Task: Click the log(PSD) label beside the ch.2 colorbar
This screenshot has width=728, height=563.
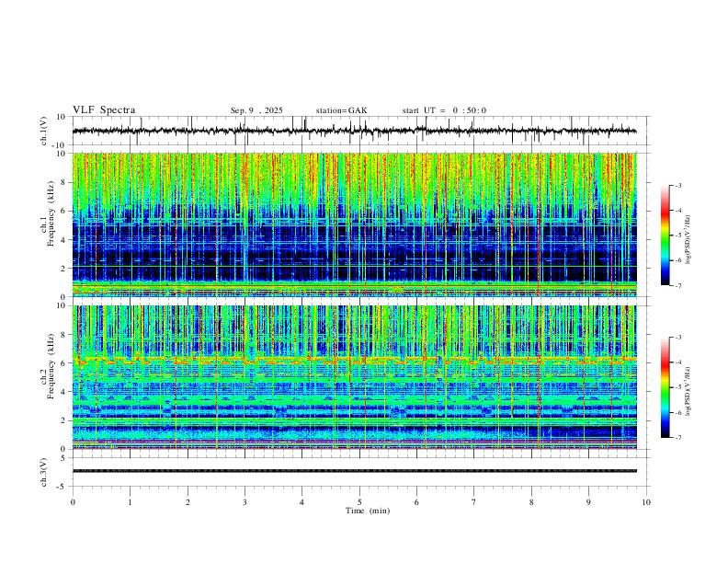Action: [x=688, y=391]
